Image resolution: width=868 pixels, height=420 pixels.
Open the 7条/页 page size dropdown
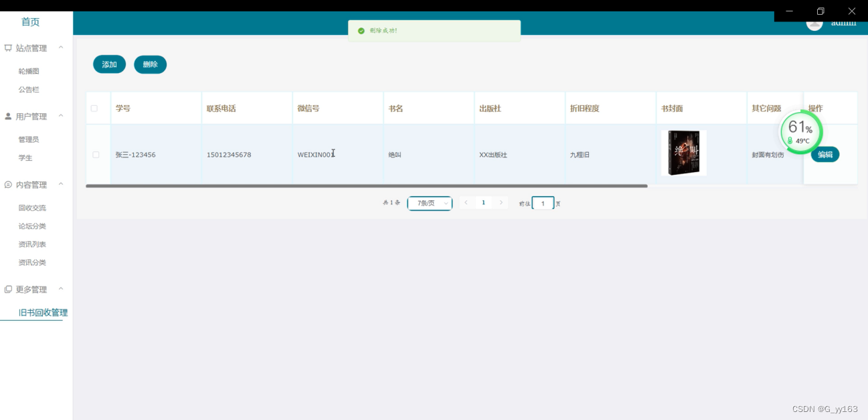[x=430, y=203]
